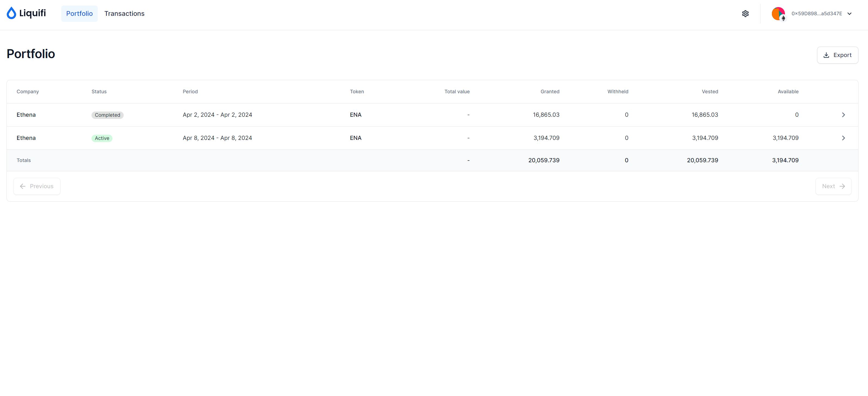This screenshot has width=868, height=396.
Task: Click the Completed status badge
Action: tap(107, 115)
